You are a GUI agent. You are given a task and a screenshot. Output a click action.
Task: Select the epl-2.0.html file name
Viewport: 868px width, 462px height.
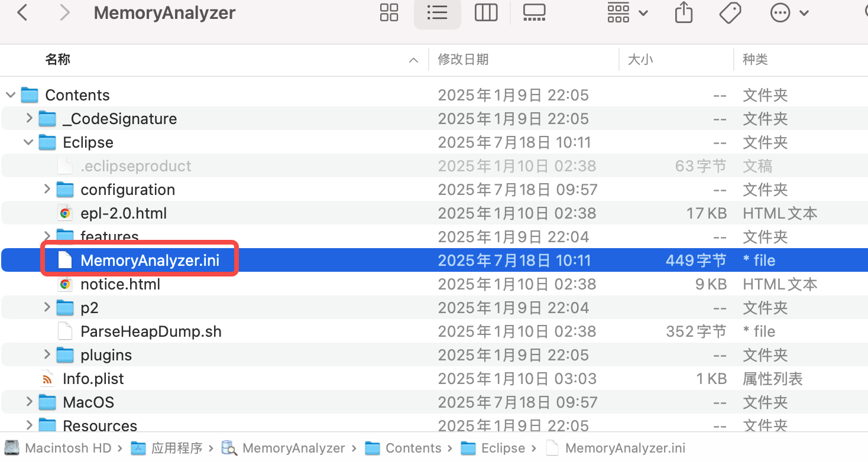pyautogui.click(x=124, y=213)
